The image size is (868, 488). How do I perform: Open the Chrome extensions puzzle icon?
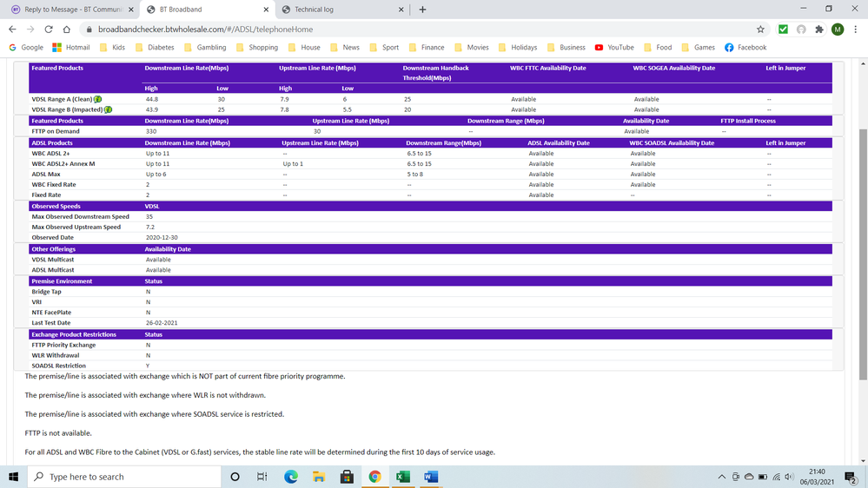tap(818, 29)
